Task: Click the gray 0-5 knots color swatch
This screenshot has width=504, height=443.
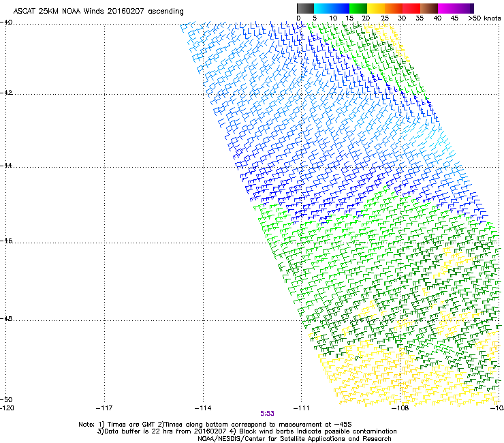Action: pos(305,8)
